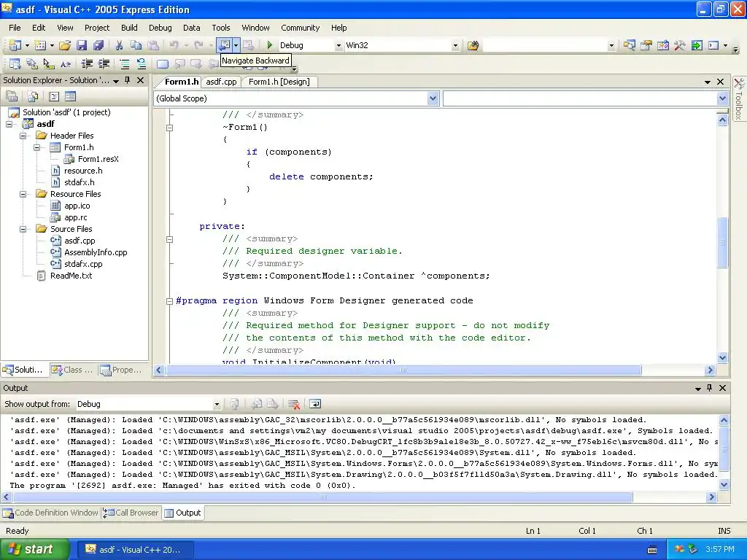This screenshot has height=560, width=747.
Task: Cut selection with the scissors icon
Action: point(119,45)
